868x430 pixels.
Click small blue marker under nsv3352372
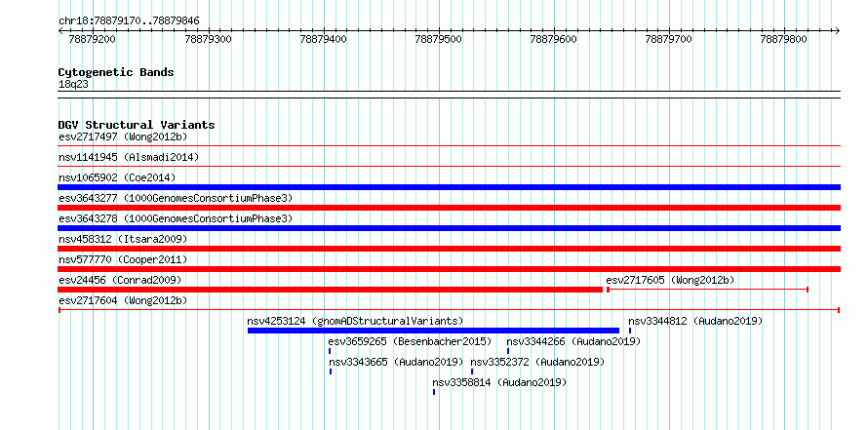(472, 371)
